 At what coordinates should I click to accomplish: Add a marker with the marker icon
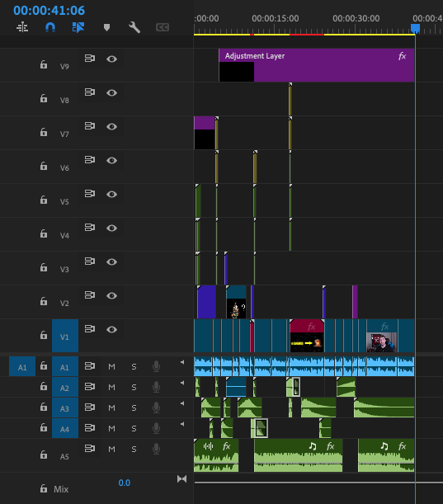tap(106, 27)
